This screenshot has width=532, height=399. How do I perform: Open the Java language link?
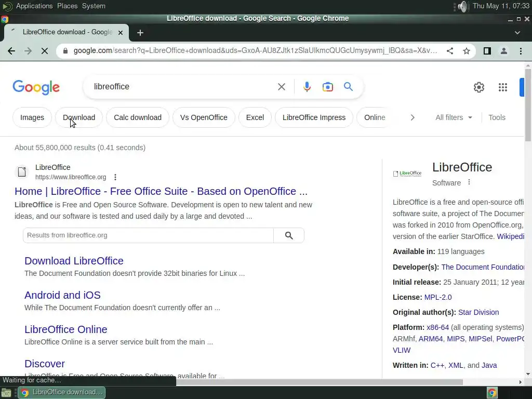point(489,365)
